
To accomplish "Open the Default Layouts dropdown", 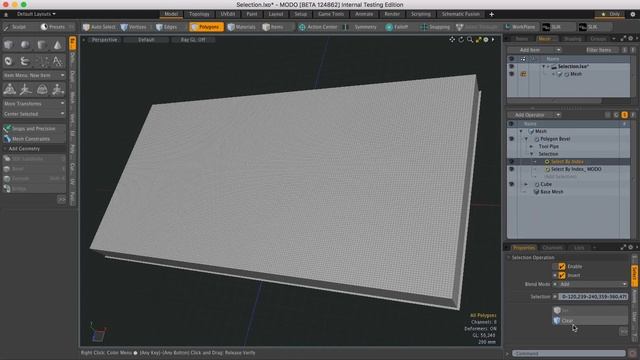I will [x=36, y=14].
